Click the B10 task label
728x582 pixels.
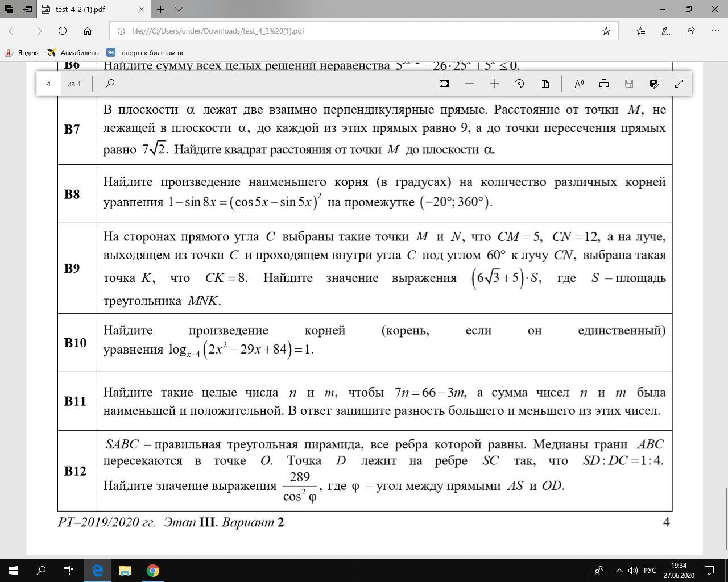pyautogui.click(x=75, y=343)
